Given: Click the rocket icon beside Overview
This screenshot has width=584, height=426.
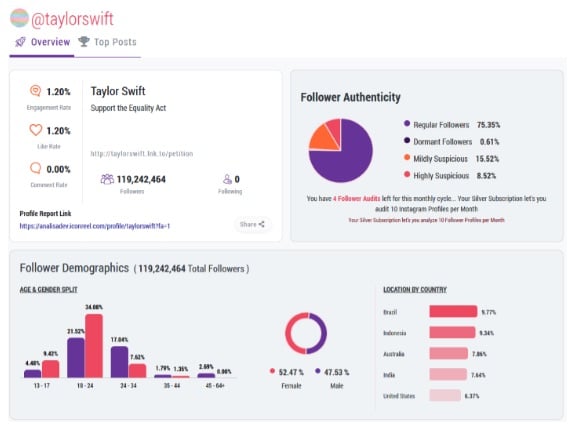Looking at the screenshot, I should [x=20, y=42].
